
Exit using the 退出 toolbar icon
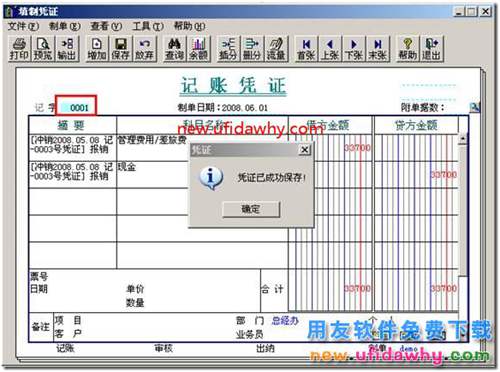tap(432, 49)
